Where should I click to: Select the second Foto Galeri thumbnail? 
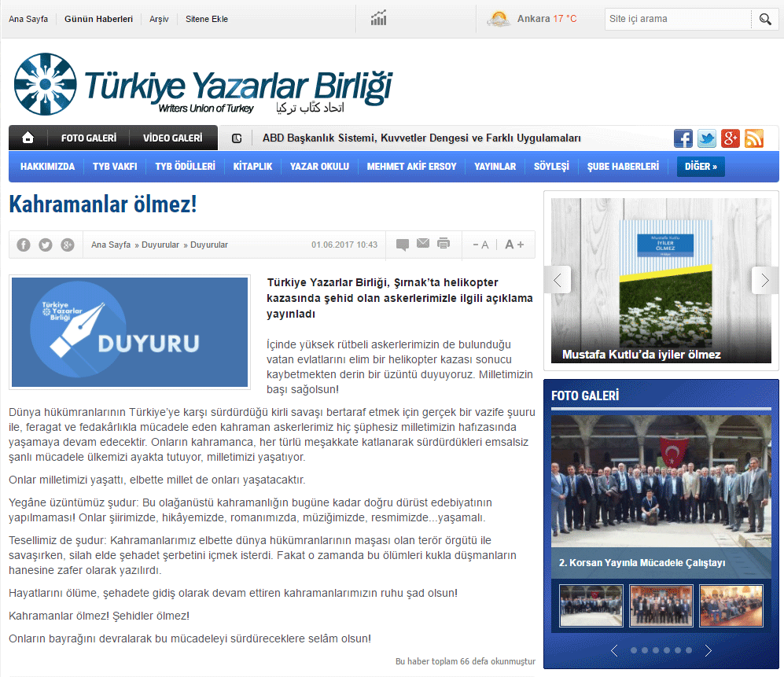coord(661,605)
